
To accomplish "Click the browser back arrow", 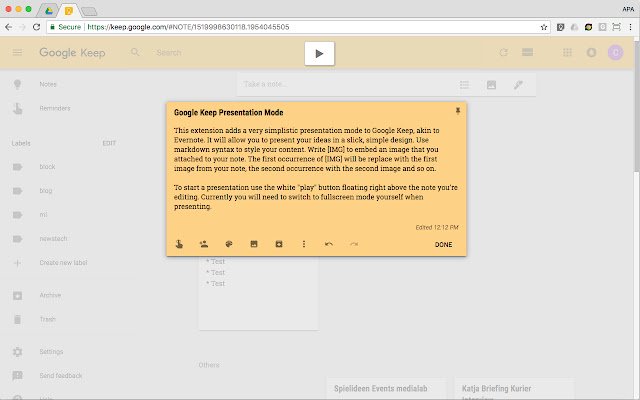I will tap(9, 27).
